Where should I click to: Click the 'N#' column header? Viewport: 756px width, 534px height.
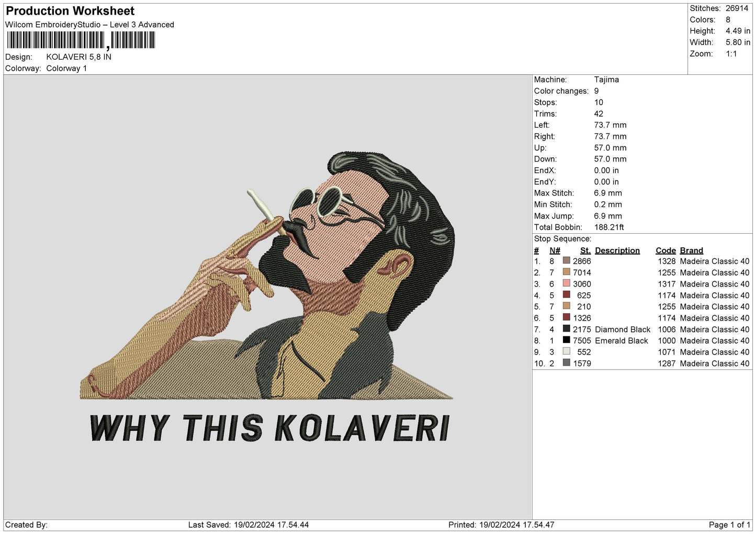(555, 251)
